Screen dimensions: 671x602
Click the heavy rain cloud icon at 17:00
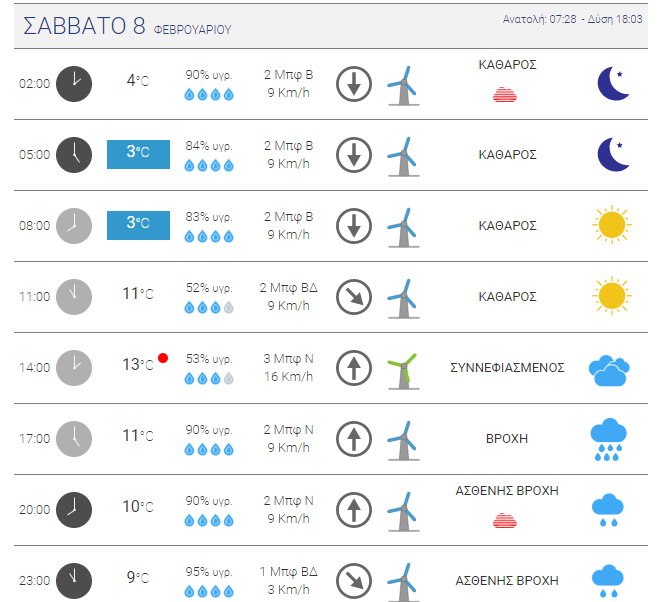pos(608,439)
